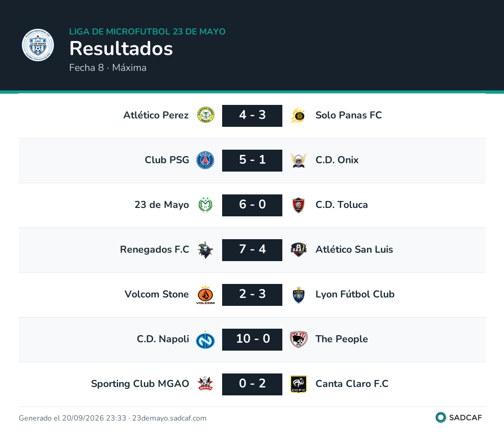Screen dimensions: 504x442
Task: Click The People team crest
Action: [299, 339]
